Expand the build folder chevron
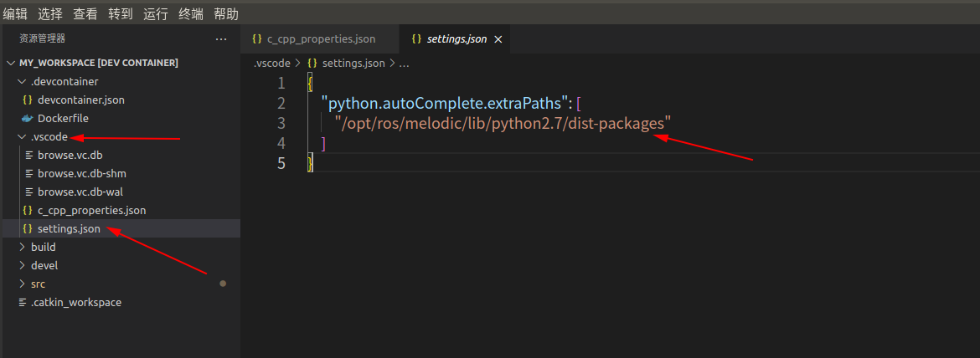This screenshot has height=358, width=980. tap(23, 247)
